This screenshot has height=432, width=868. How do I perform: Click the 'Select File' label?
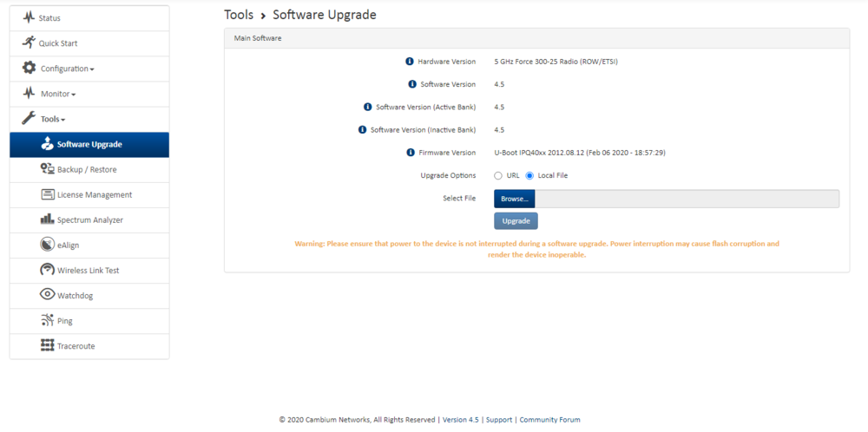[459, 198]
